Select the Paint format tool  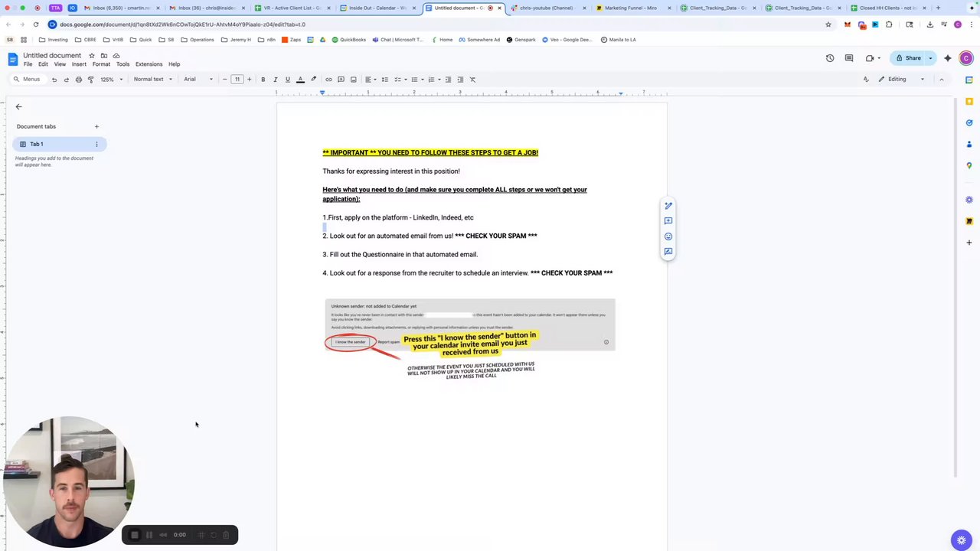click(90, 80)
